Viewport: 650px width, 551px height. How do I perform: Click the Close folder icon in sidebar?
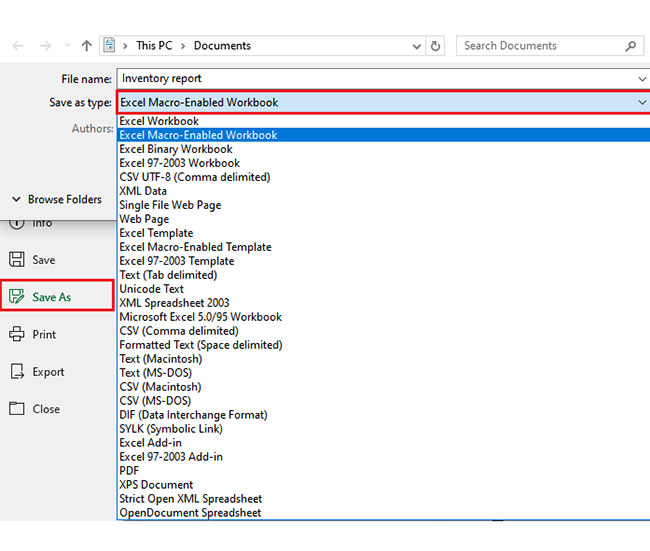(x=17, y=409)
